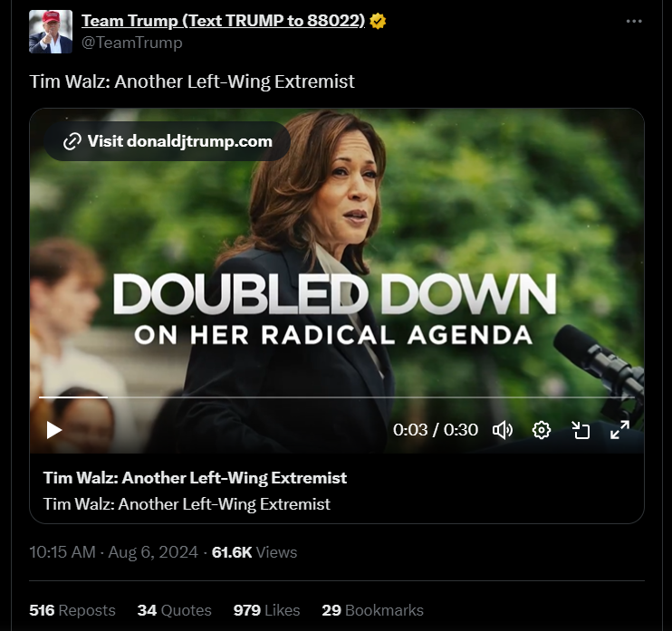Toggle picture-in-picture mode icon
The width and height of the screenshot is (672, 631).
click(x=581, y=430)
